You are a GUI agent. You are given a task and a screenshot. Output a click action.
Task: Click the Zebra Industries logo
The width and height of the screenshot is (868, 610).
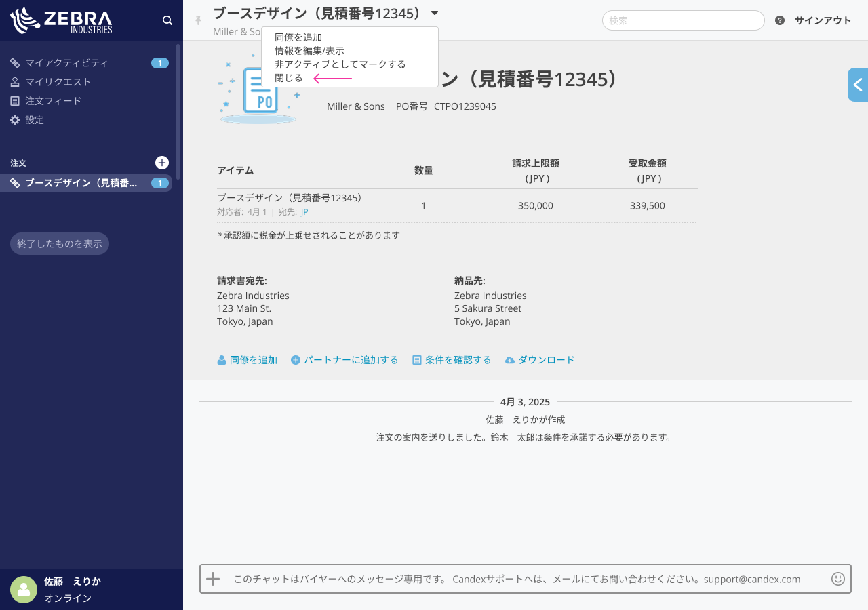point(62,20)
